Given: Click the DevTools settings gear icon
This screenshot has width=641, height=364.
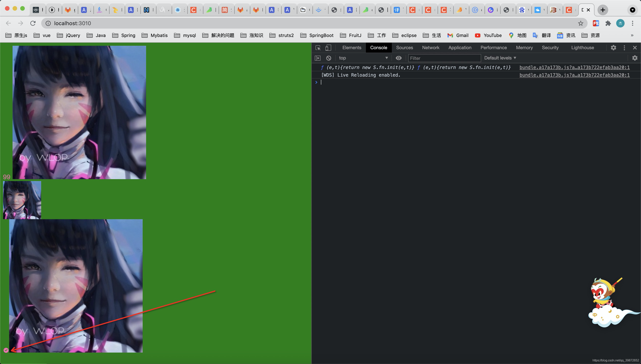Looking at the screenshot, I should tap(614, 47).
